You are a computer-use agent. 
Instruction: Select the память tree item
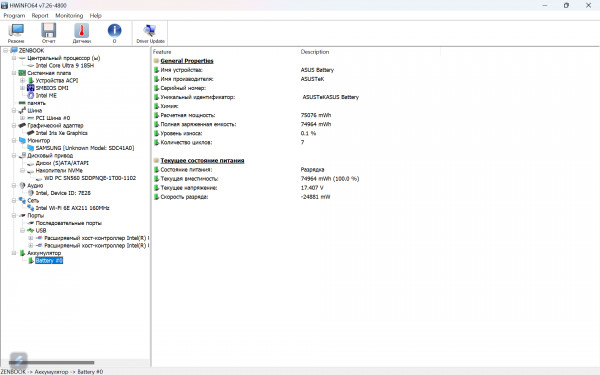point(36,103)
